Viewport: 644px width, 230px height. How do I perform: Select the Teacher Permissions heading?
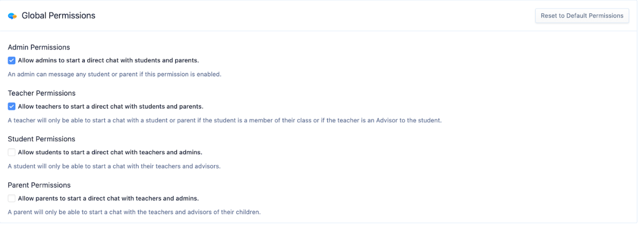[42, 93]
